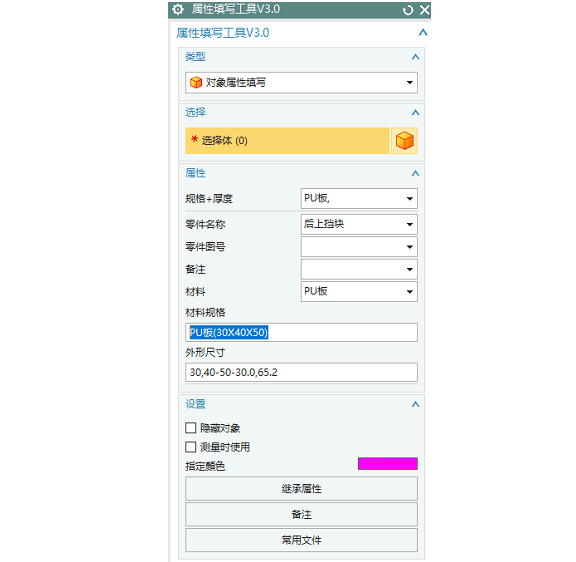Click the reset arrow icon in title bar
The width and height of the screenshot is (576, 562).
tap(408, 10)
